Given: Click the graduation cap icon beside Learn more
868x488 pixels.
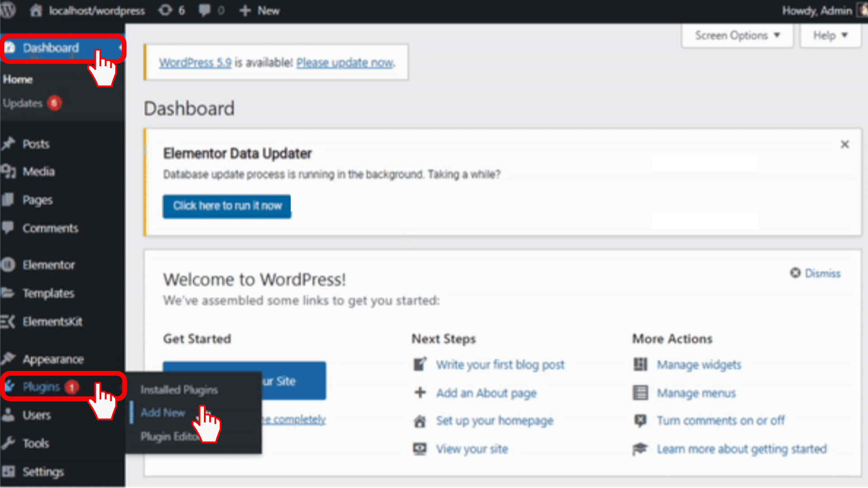Looking at the screenshot, I should point(640,449).
